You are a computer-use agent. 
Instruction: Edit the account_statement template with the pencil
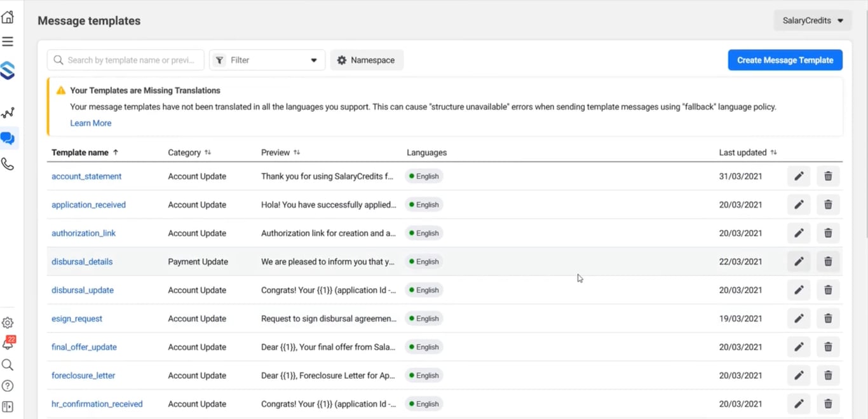coord(799,176)
